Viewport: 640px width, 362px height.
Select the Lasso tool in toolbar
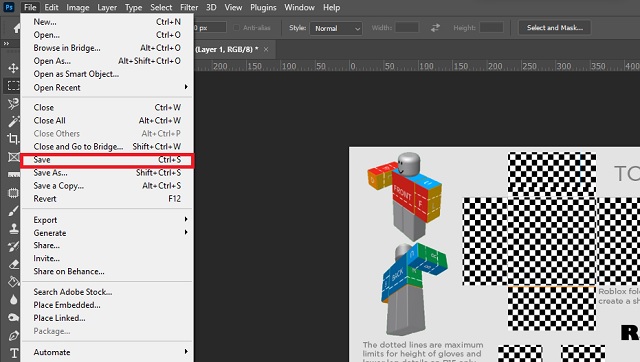click(13, 104)
